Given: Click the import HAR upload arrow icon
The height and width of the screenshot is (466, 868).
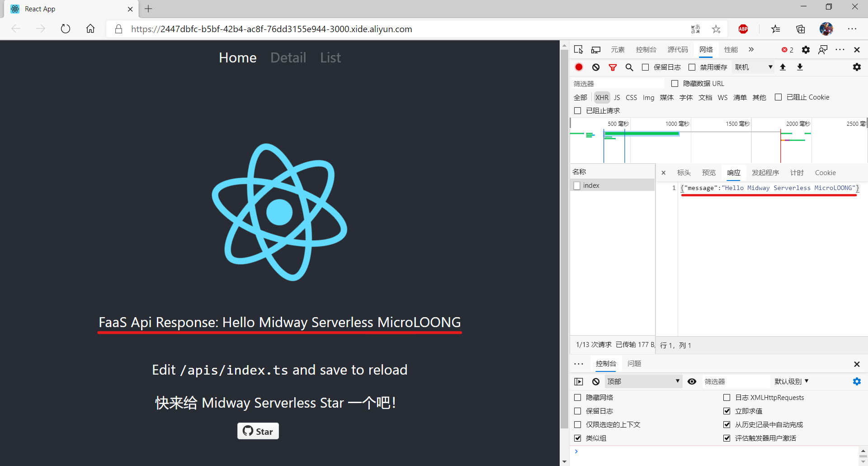Looking at the screenshot, I should 783,67.
